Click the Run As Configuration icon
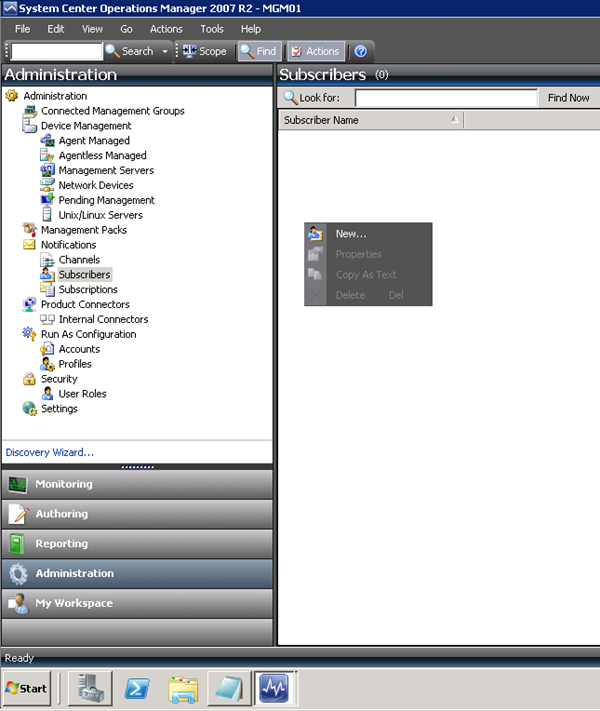The width and height of the screenshot is (600, 711). (x=29, y=334)
